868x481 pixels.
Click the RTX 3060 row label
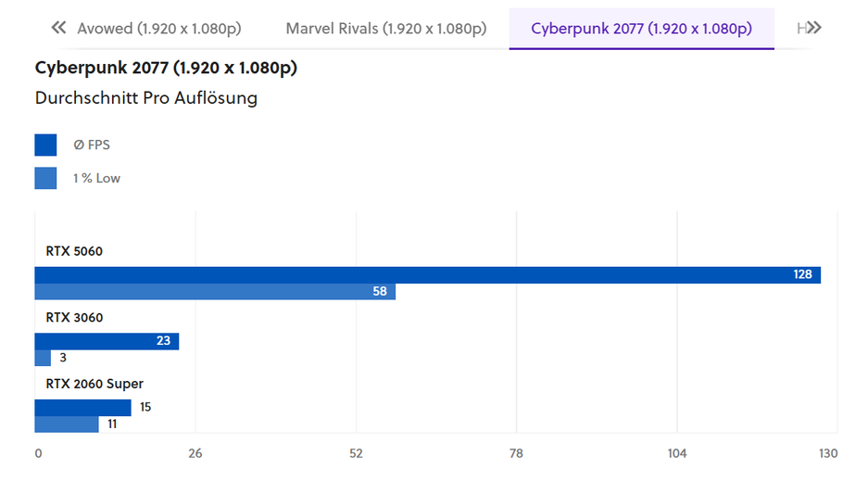click(74, 318)
